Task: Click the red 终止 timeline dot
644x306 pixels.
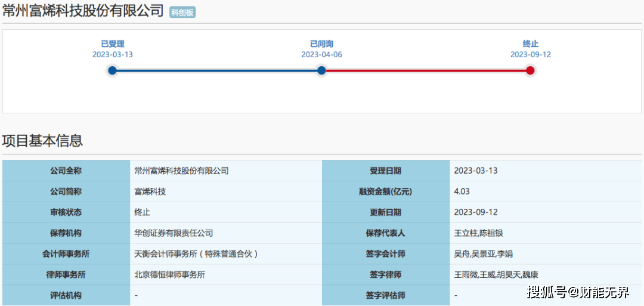Action: 530,70
